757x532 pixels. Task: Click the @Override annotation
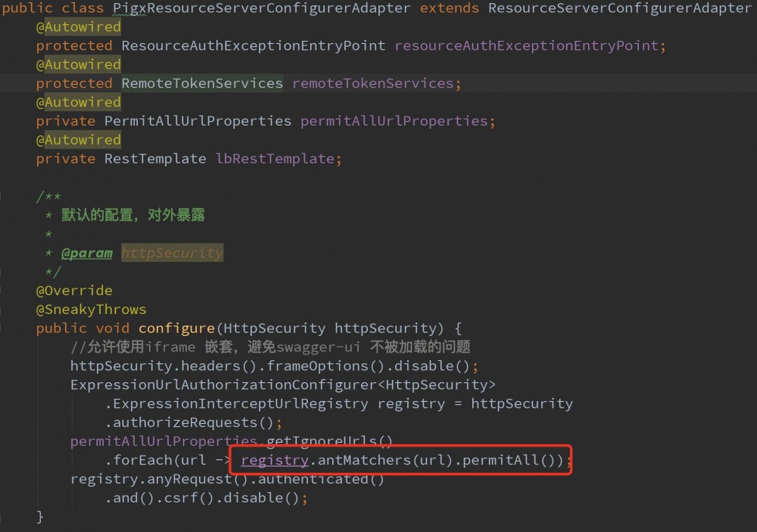click(74, 290)
